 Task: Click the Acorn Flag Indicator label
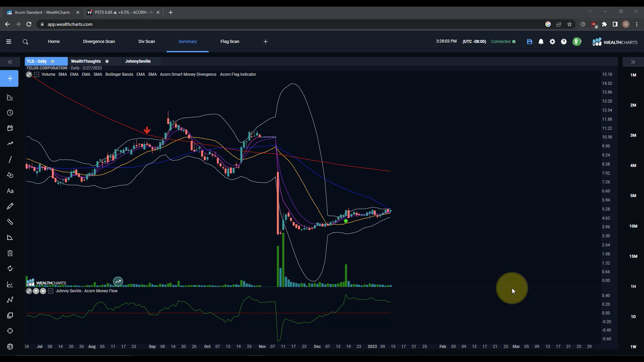pos(238,74)
